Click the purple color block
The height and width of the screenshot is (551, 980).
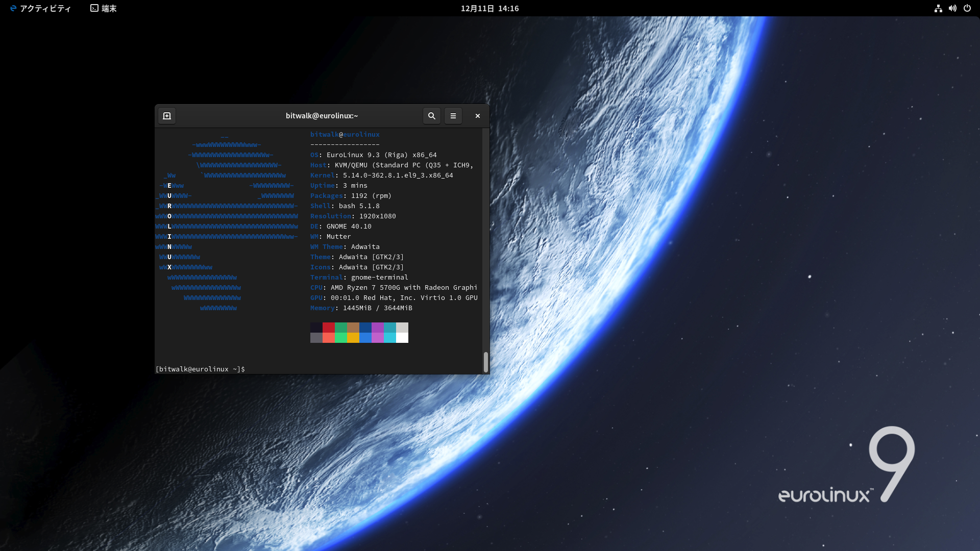click(x=377, y=328)
